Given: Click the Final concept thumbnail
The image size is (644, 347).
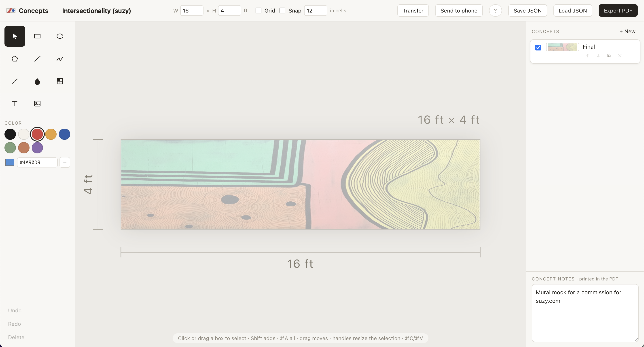Looking at the screenshot, I should click(563, 47).
